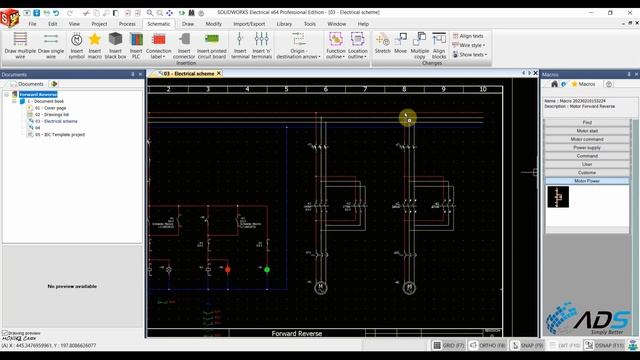
Task: Open the Connection label dropdown
Action: point(158,45)
